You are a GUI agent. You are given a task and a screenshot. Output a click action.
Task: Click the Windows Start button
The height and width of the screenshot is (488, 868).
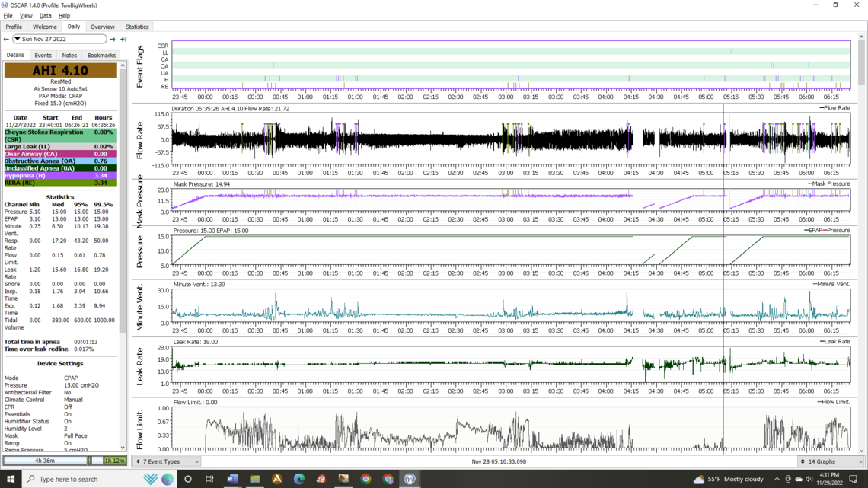point(11,479)
